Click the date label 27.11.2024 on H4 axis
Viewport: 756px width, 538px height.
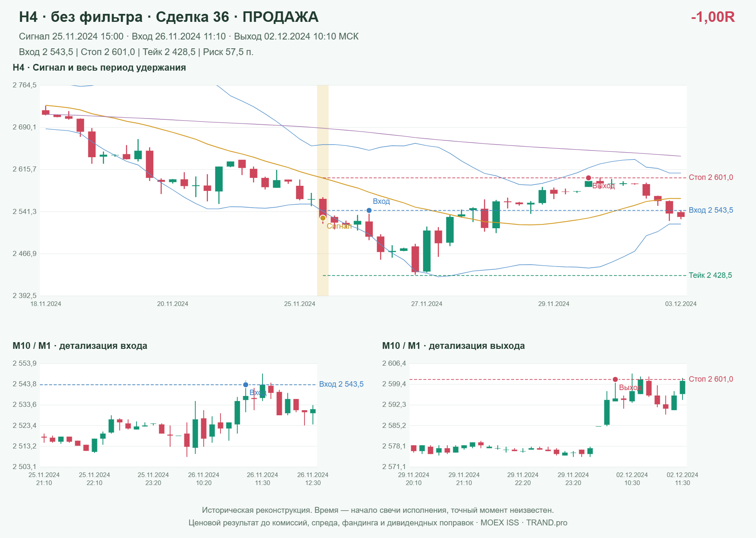tap(427, 304)
